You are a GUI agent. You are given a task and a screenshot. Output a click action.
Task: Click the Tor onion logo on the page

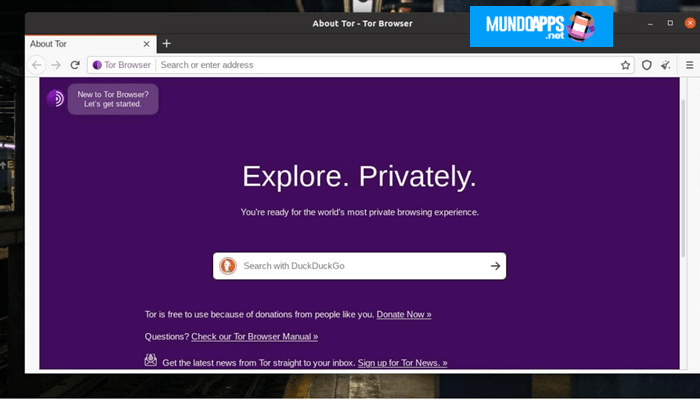(x=55, y=98)
